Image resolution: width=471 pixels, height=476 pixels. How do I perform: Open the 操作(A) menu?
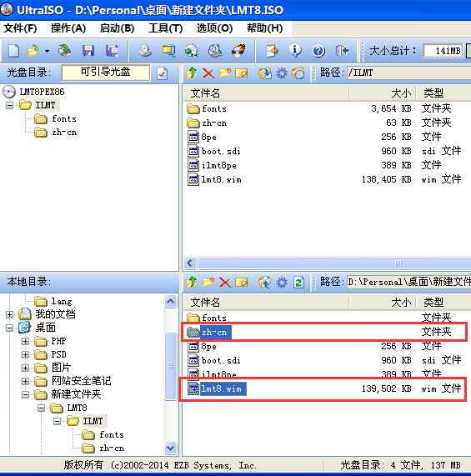tap(68, 28)
